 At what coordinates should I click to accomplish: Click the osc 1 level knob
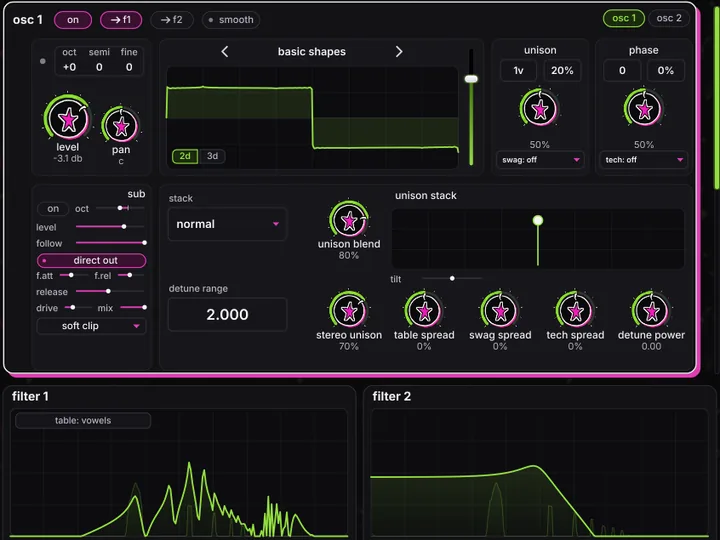(x=68, y=119)
